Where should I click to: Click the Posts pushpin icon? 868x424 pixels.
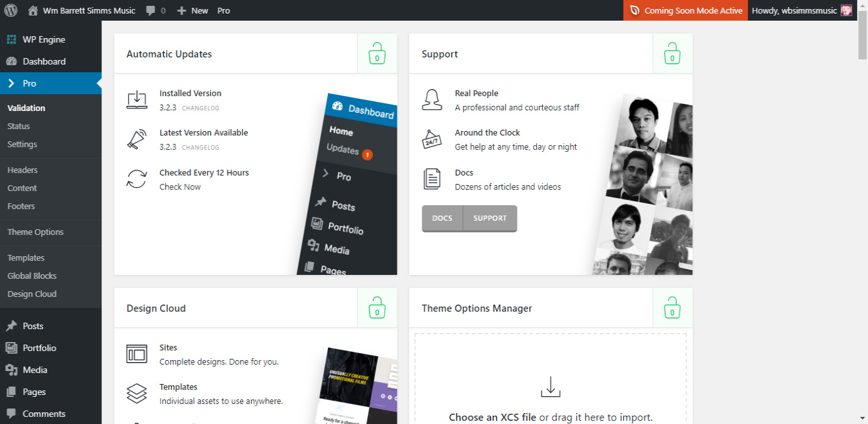point(12,326)
